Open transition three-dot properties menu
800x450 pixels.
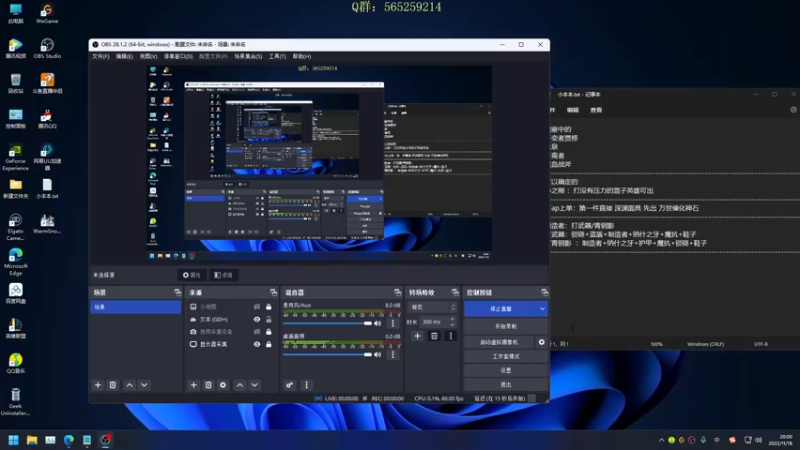tap(451, 336)
